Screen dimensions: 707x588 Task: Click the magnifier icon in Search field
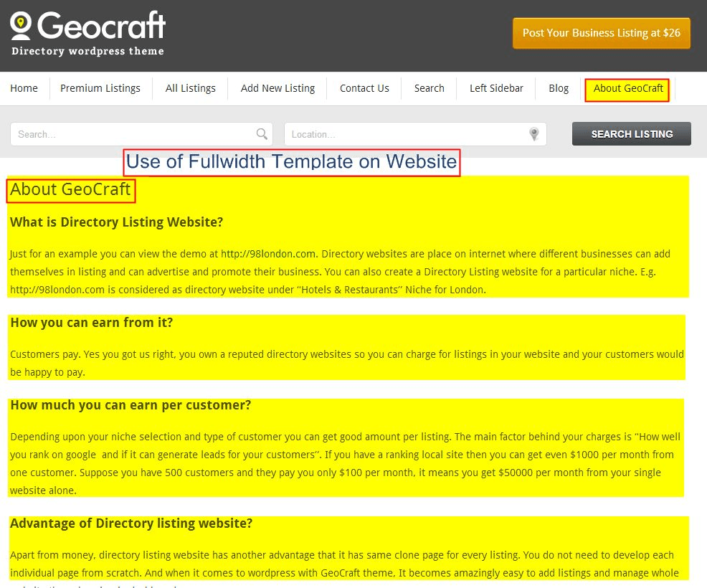[x=262, y=134]
